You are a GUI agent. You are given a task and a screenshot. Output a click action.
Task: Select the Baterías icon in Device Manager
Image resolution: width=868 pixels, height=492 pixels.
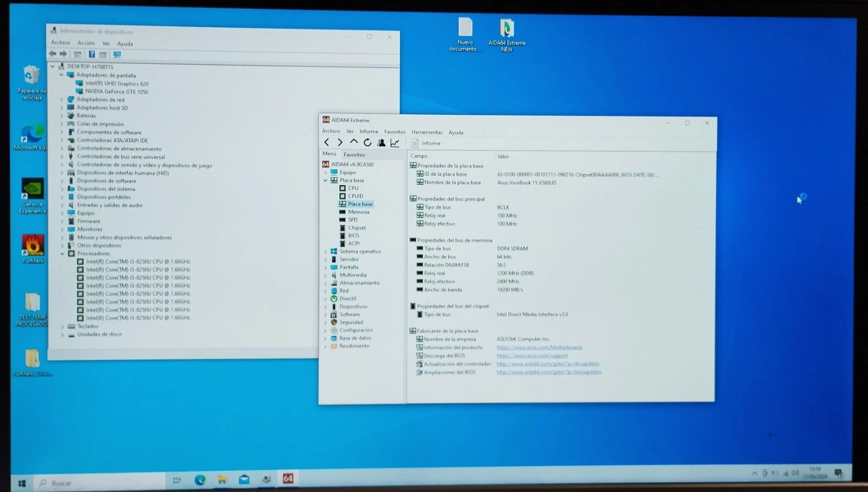[71, 116]
